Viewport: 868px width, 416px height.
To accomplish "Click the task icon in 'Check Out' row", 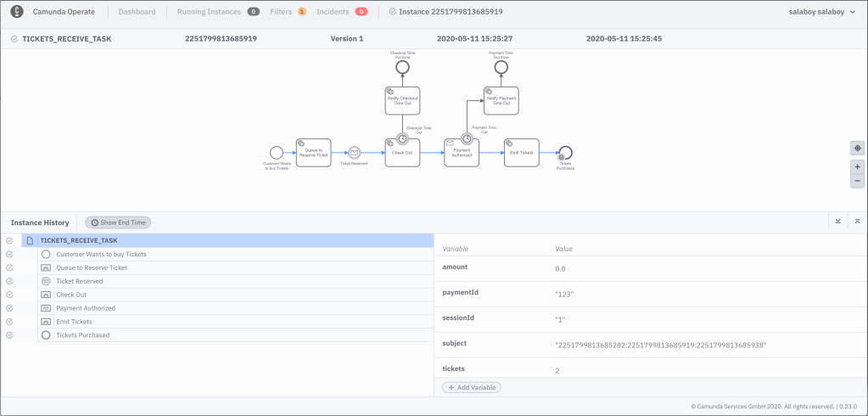I will [x=46, y=295].
